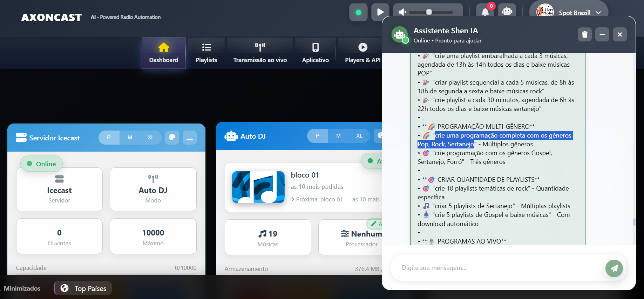
Task: Set Servidor Icecast widget size to M
Action: 130,138
